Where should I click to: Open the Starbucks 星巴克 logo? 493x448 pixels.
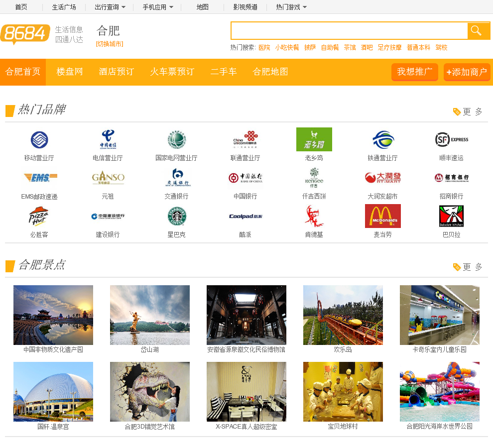[177, 217]
